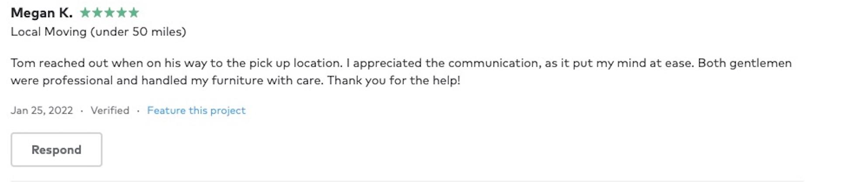The image size is (868, 188).
Task: Click the horizontal divider below Respond
Action: click(407, 181)
